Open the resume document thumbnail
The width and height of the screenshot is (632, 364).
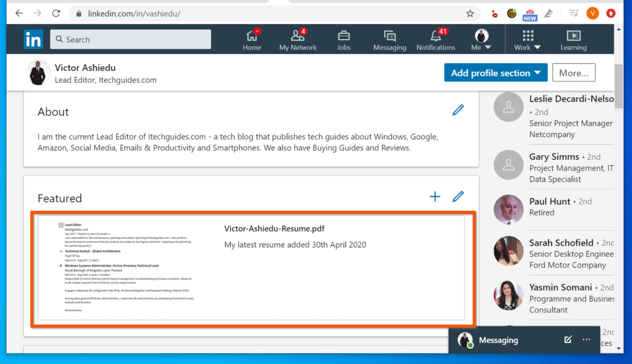click(x=127, y=268)
